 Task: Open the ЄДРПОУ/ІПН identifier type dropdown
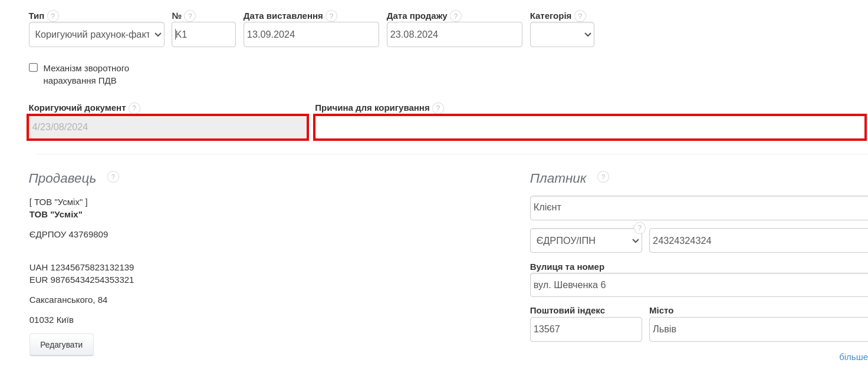pos(586,240)
